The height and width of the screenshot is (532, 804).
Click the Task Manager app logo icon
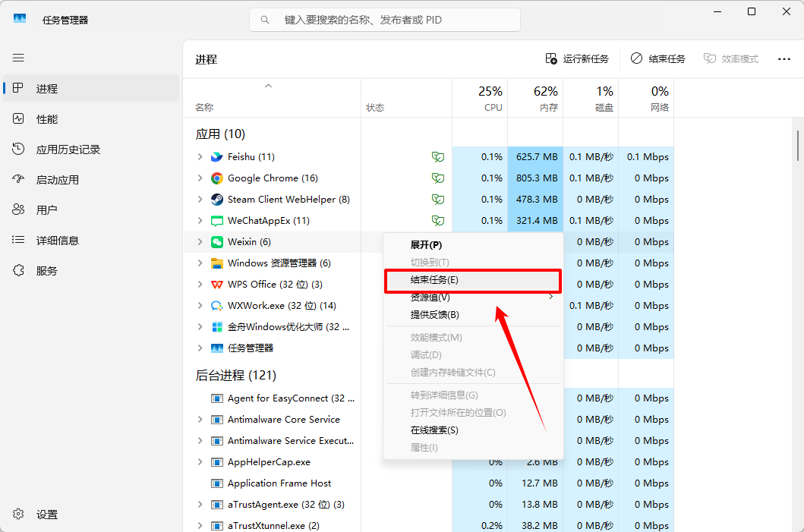pos(20,18)
